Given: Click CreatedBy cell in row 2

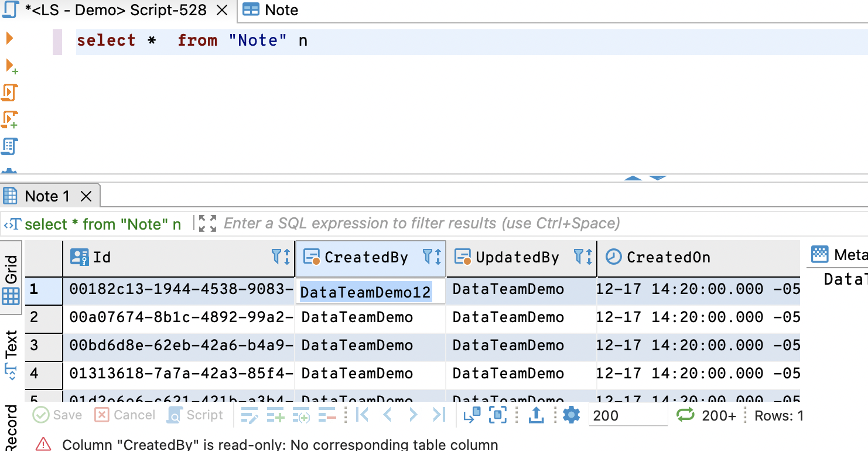Looking at the screenshot, I should [x=370, y=317].
